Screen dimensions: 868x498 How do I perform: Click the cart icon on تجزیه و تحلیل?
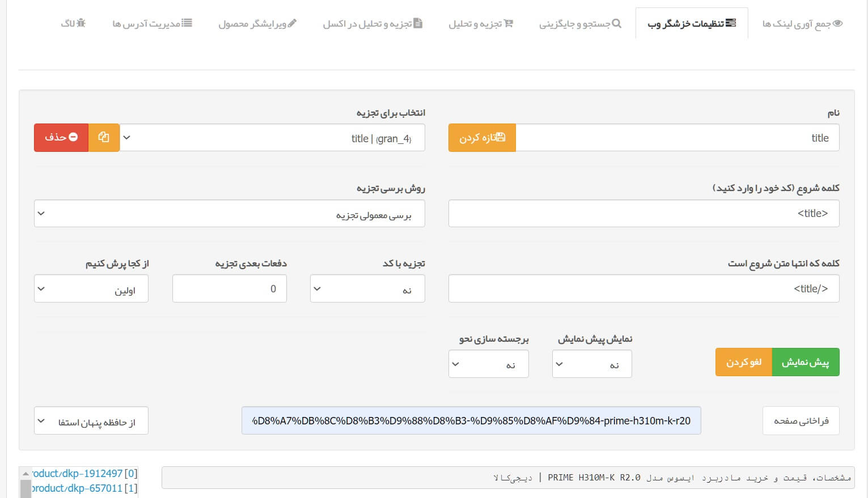point(508,23)
